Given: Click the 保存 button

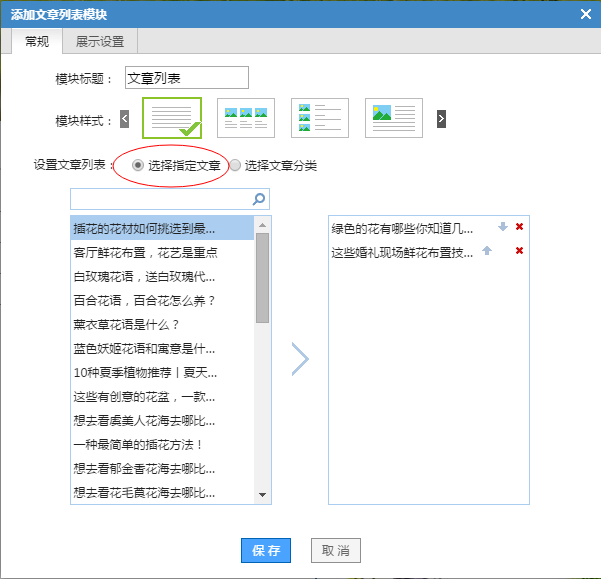Looking at the screenshot, I should pyautogui.click(x=265, y=551).
